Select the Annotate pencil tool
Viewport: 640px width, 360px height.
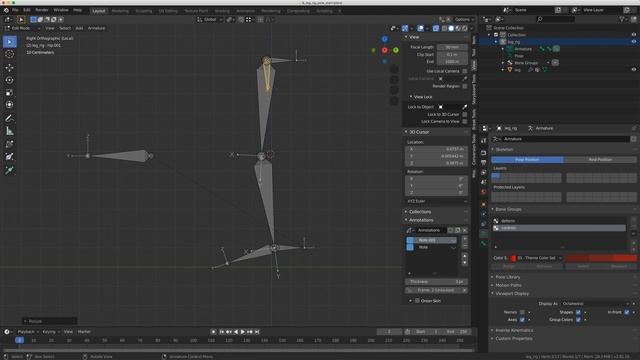(x=9, y=118)
